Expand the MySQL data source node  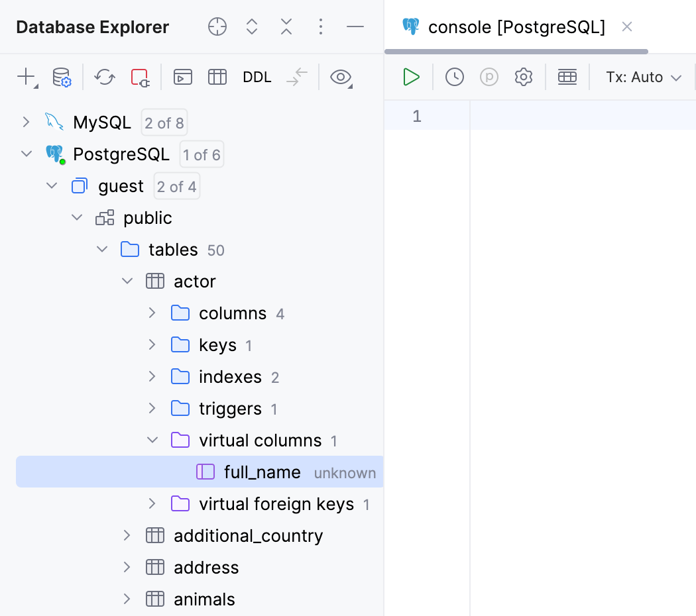(25, 122)
